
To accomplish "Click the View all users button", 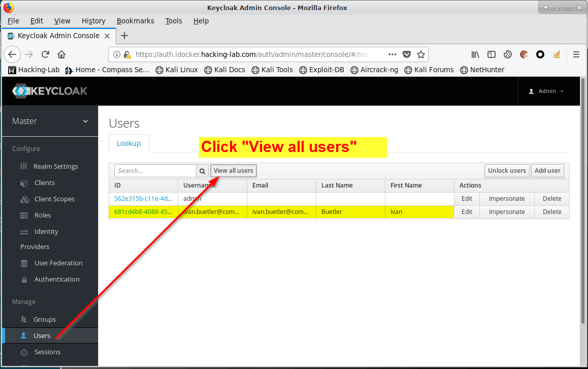I will pyautogui.click(x=233, y=171).
